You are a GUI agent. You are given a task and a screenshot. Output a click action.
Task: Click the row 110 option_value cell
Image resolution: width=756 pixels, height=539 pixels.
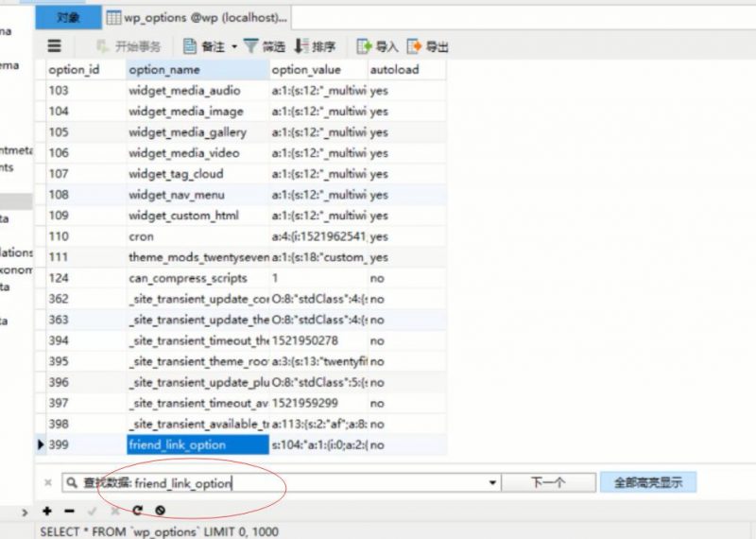tap(318, 236)
